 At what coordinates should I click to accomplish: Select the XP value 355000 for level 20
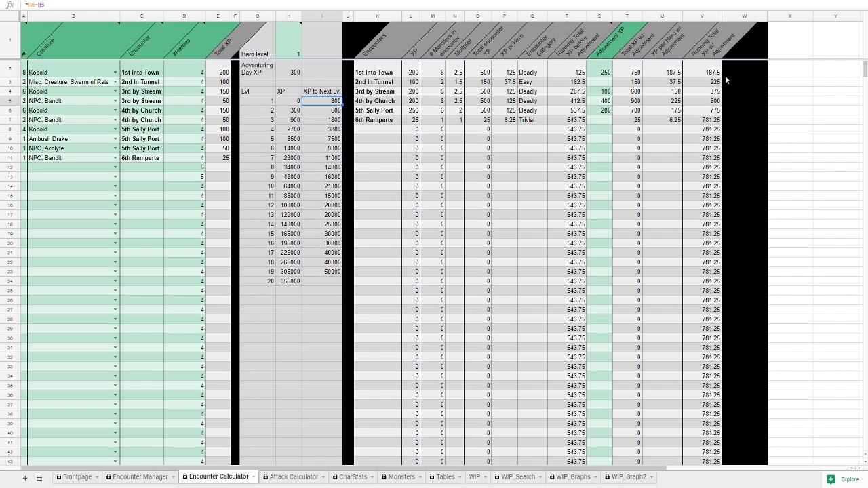[x=288, y=281]
